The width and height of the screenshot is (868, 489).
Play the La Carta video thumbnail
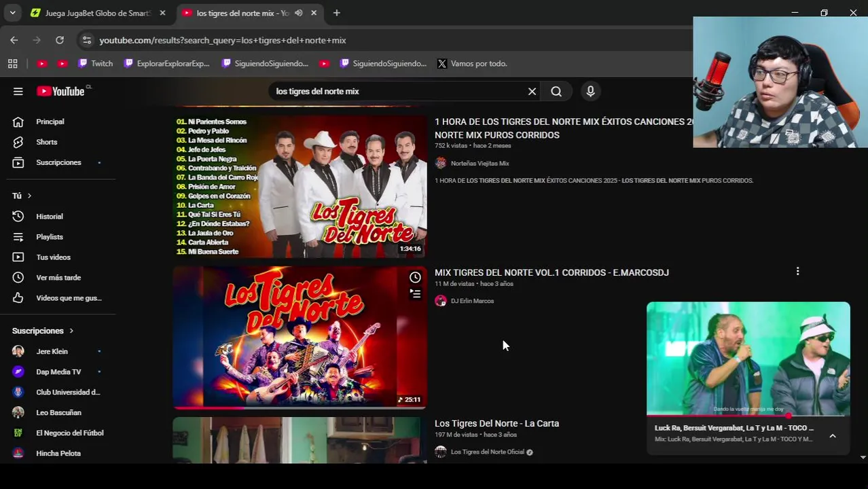click(300, 440)
